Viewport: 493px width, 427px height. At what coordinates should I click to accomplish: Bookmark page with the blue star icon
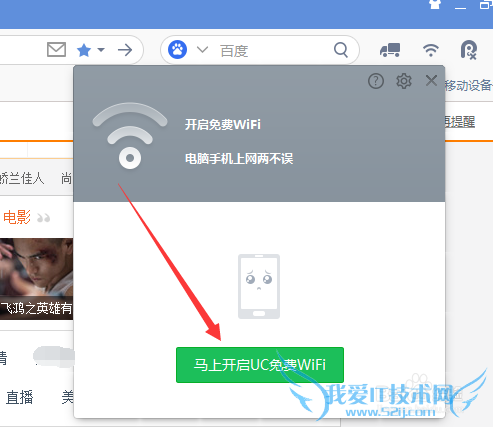click(84, 50)
